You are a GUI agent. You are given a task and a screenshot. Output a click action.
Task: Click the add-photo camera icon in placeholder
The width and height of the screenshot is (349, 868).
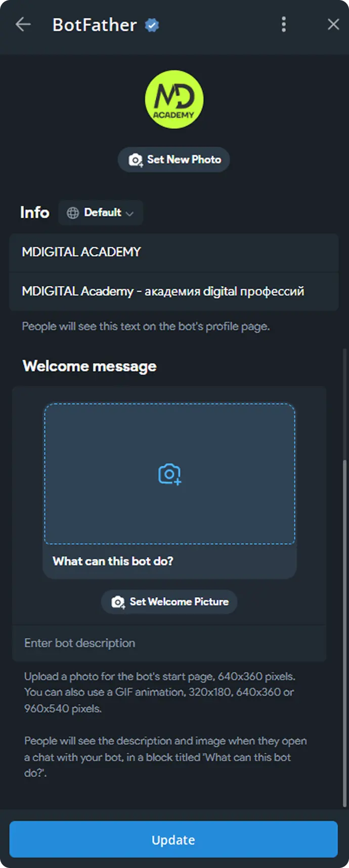[170, 474]
